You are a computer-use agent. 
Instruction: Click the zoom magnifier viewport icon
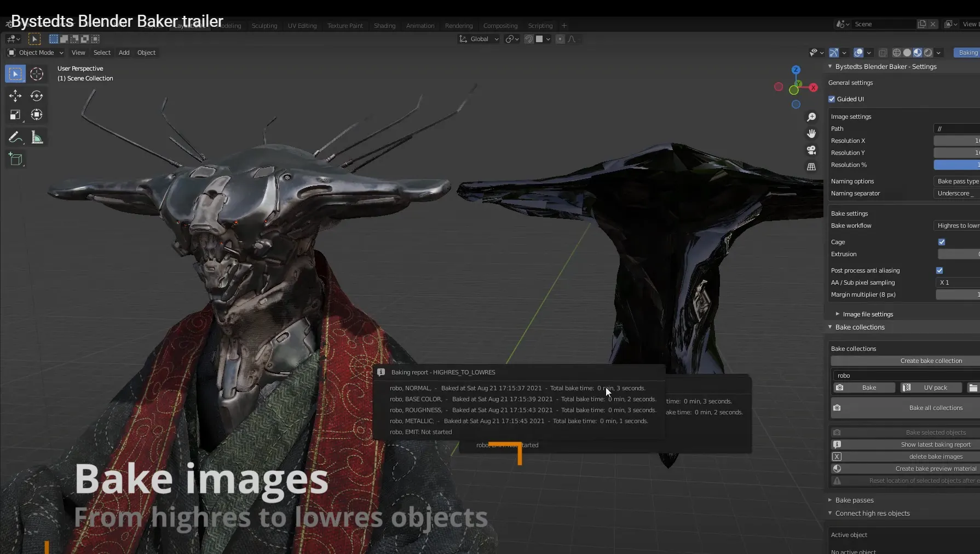[x=811, y=117]
